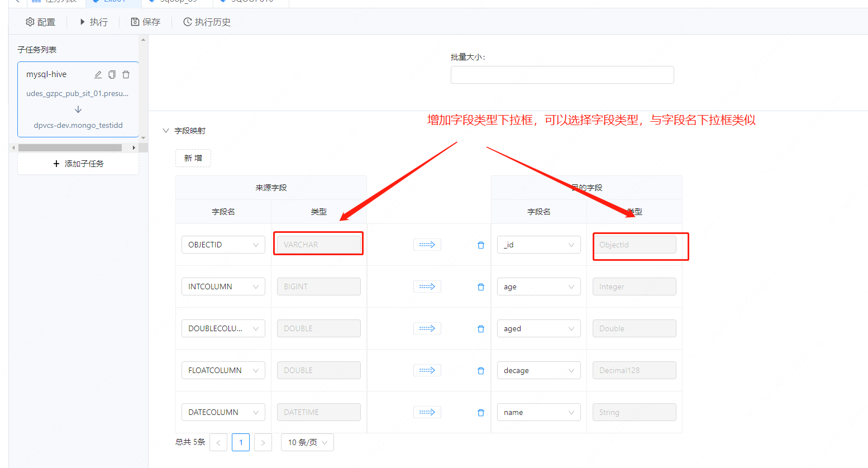868x468 pixels.
Task: Click inside the 批量大小 input field
Action: click(561, 74)
